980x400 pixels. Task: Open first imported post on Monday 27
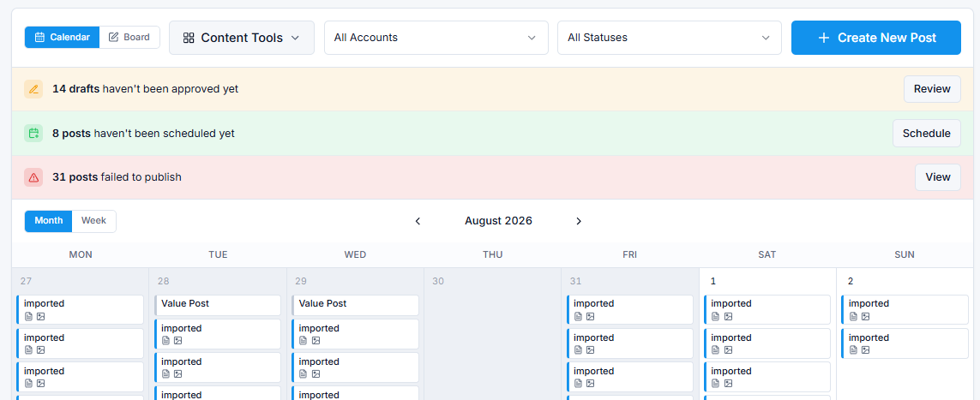80,309
